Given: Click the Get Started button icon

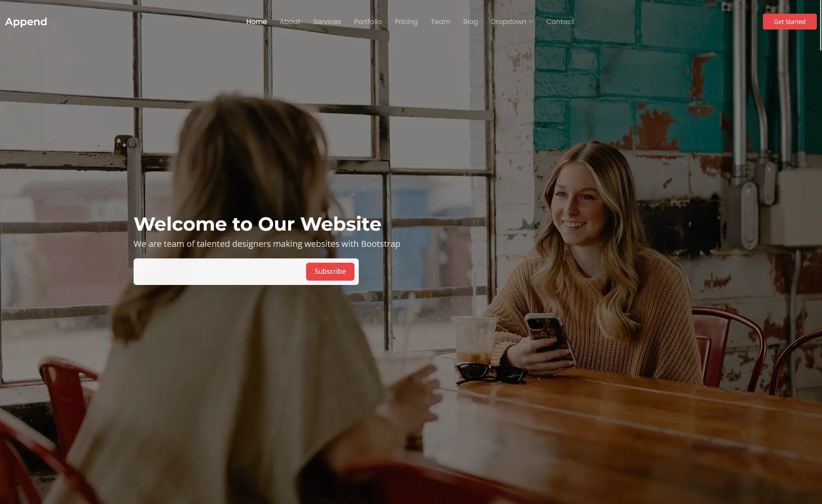Looking at the screenshot, I should coord(790,21).
